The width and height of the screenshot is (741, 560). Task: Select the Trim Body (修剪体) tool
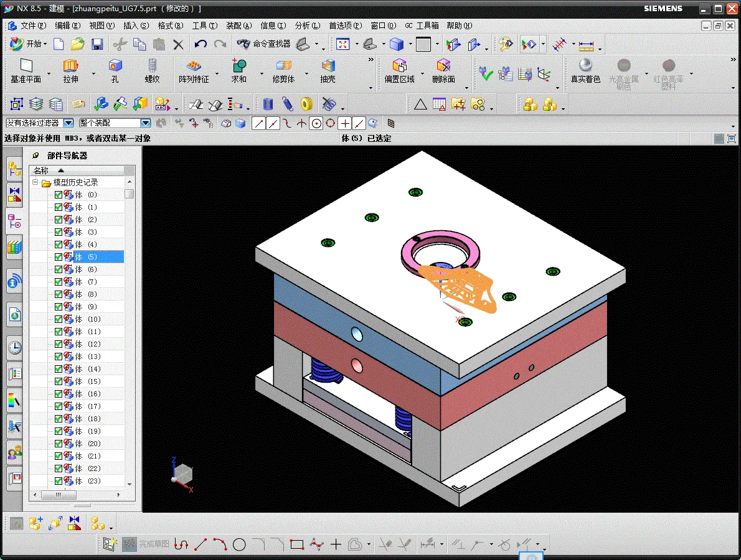[x=283, y=72]
